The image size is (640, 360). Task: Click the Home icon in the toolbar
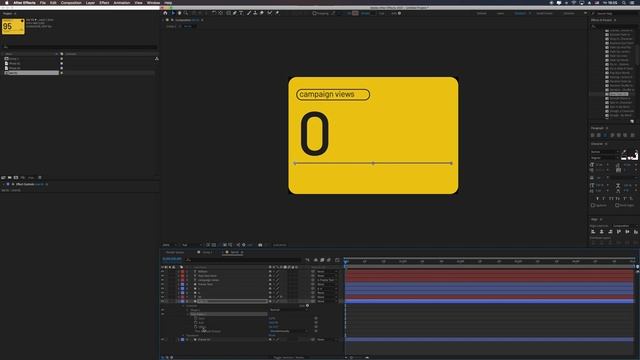[165, 13]
